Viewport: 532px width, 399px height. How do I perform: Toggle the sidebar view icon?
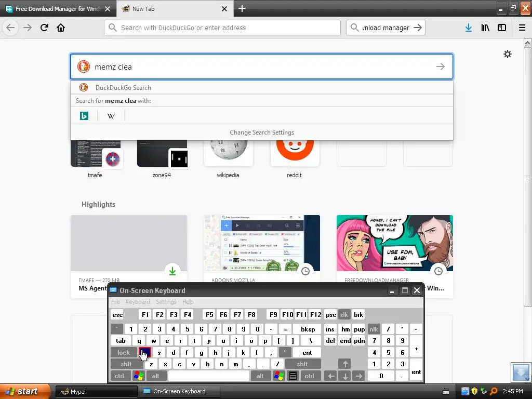pos(502,28)
